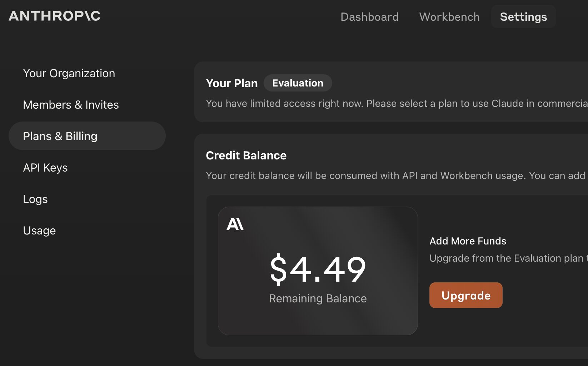Click the Add More Funds heading
The height and width of the screenshot is (366, 588).
[468, 241]
